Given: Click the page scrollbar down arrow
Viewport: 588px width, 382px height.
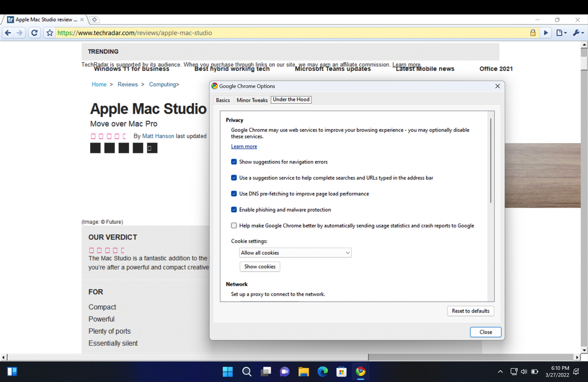Looking at the screenshot, I should (x=584, y=350).
